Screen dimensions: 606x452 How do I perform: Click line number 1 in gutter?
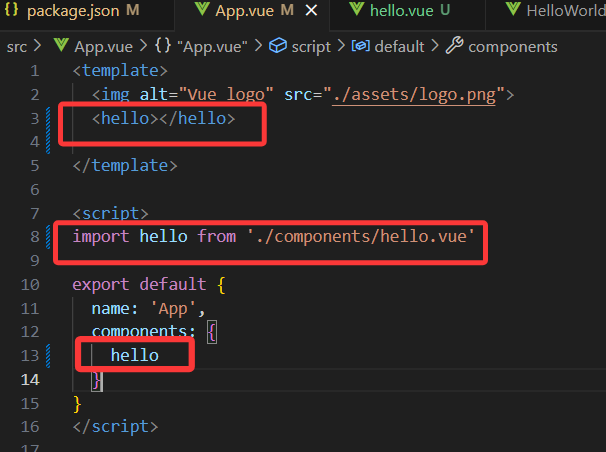[35, 71]
